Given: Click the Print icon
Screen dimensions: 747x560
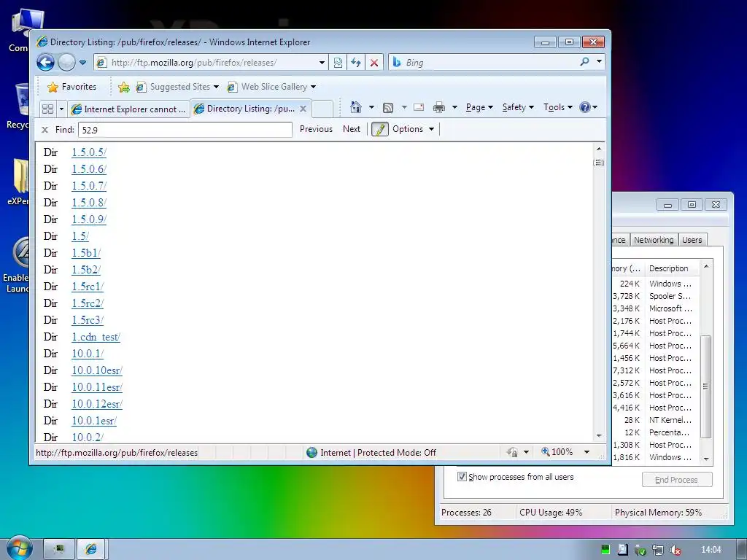Looking at the screenshot, I should pos(438,108).
